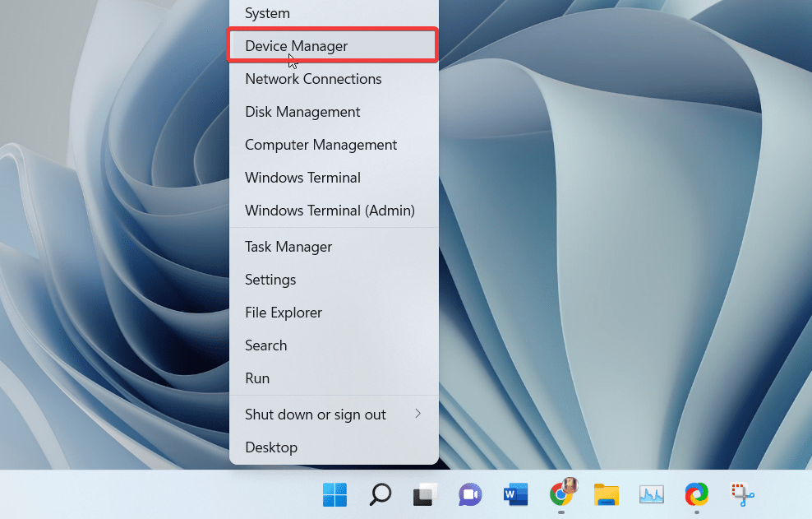The width and height of the screenshot is (812, 519).
Task: Open the Run dialog
Action: (x=257, y=378)
